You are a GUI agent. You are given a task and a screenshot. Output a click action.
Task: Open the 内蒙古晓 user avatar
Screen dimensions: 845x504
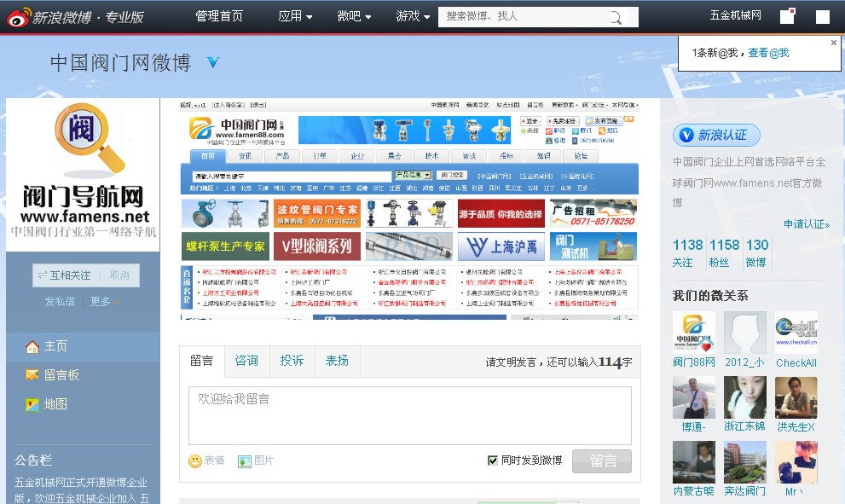[693, 462]
